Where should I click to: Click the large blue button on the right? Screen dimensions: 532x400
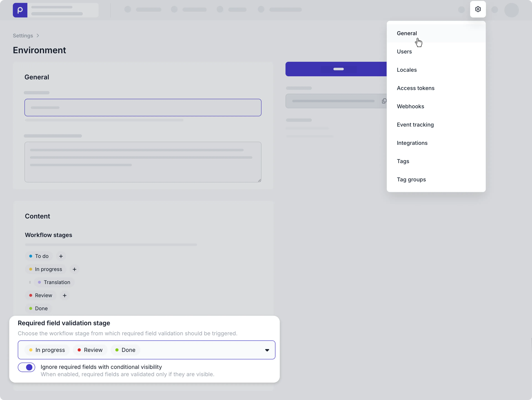tap(338, 69)
